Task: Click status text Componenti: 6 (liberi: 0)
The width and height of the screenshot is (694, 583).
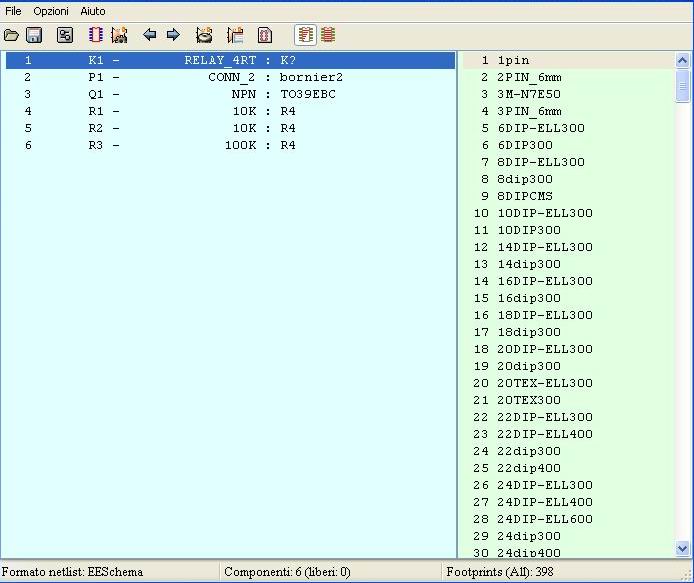Action: 287,572
